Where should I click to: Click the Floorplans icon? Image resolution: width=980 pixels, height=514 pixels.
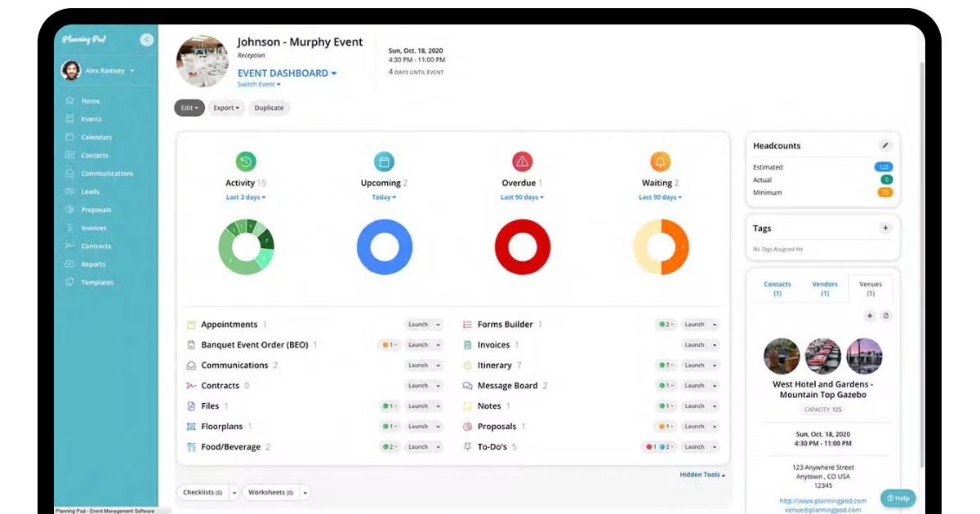click(x=191, y=427)
